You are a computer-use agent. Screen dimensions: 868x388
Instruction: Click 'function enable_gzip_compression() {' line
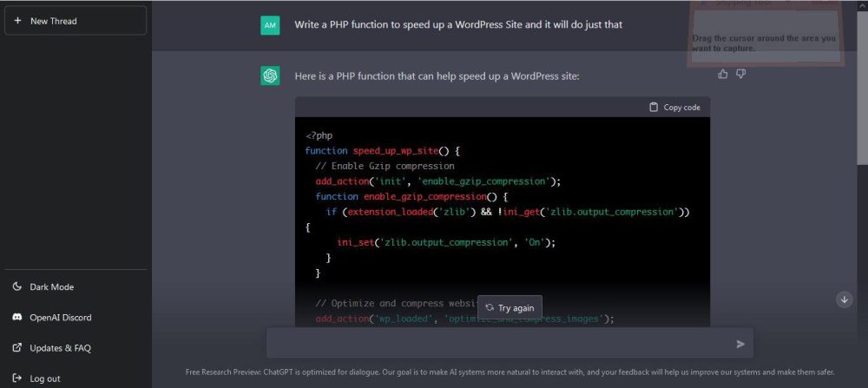[x=411, y=196]
